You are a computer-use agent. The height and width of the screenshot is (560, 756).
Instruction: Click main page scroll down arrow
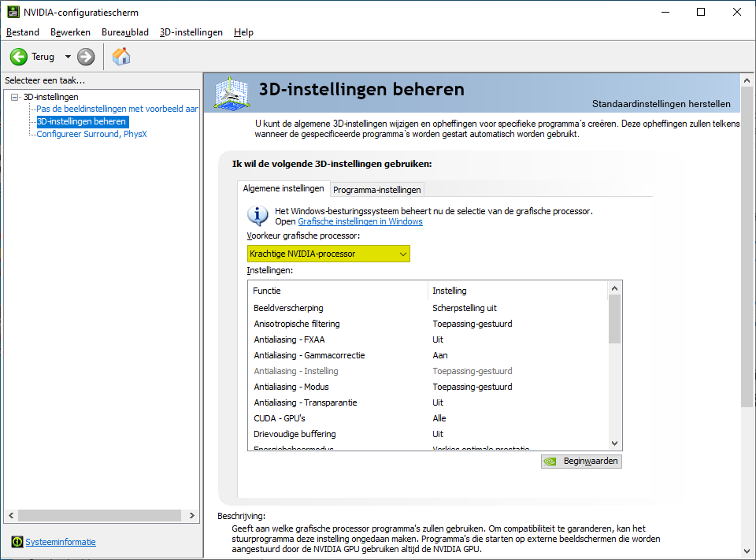point(747,551)
